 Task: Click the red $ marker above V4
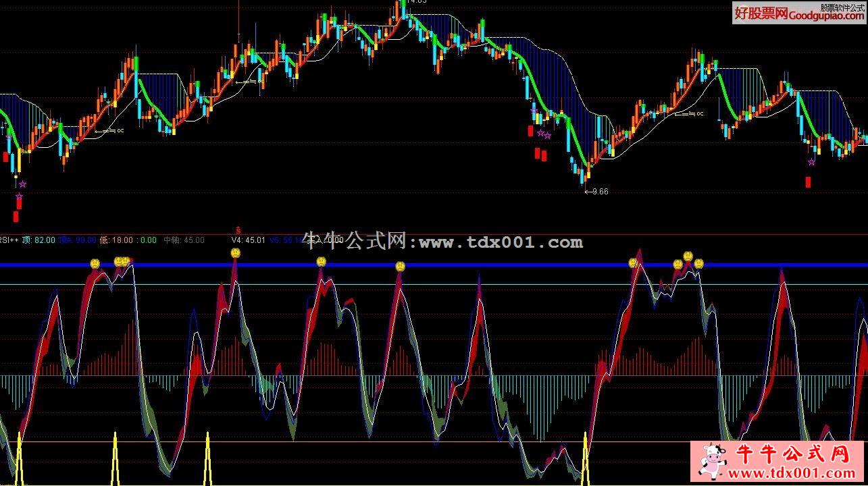238,230
